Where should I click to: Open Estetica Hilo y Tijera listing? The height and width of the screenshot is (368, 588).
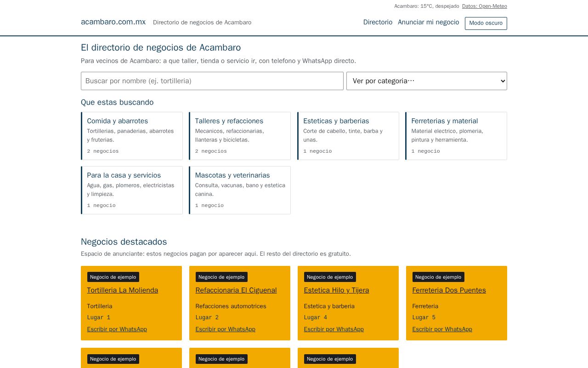point(336,290)
